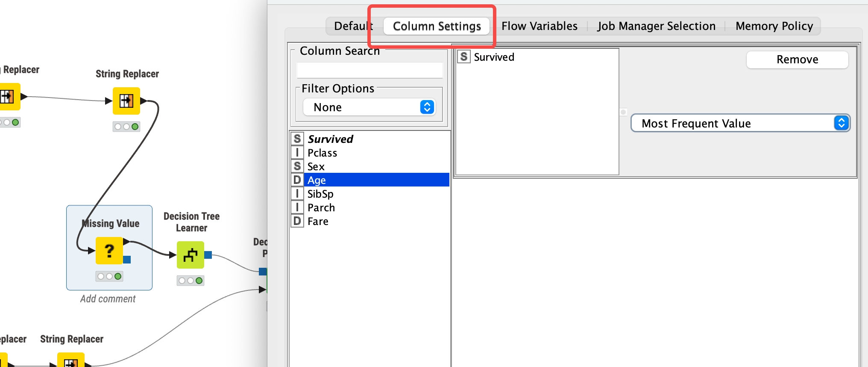Click the Add comment text under Missing Value
868x367 pixels.
[x=108, y=299]
